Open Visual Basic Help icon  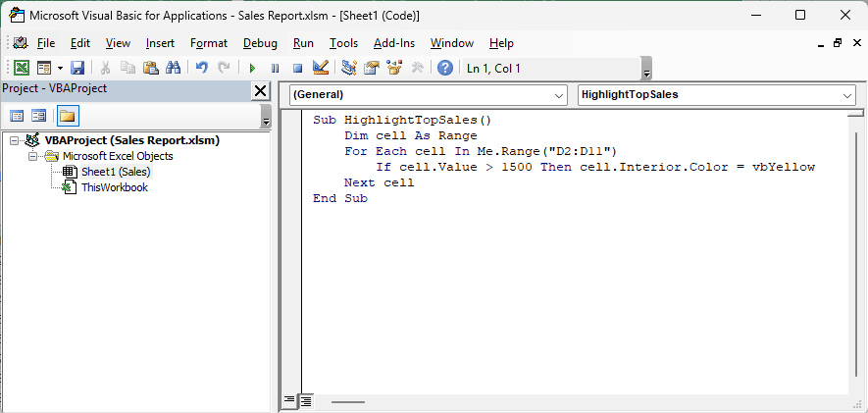click(445, 68)
